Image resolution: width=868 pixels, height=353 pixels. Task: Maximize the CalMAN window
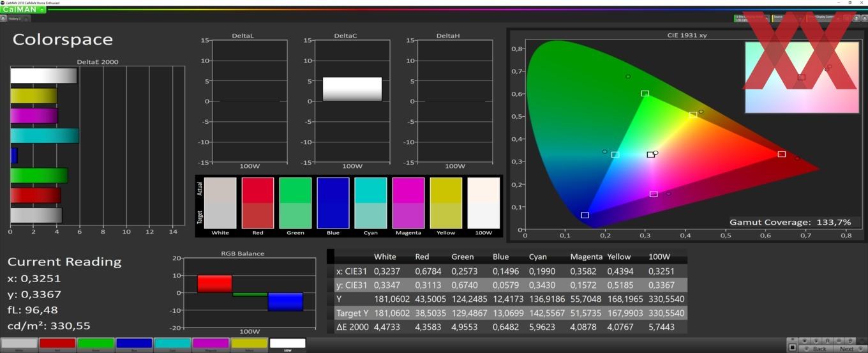850,3
